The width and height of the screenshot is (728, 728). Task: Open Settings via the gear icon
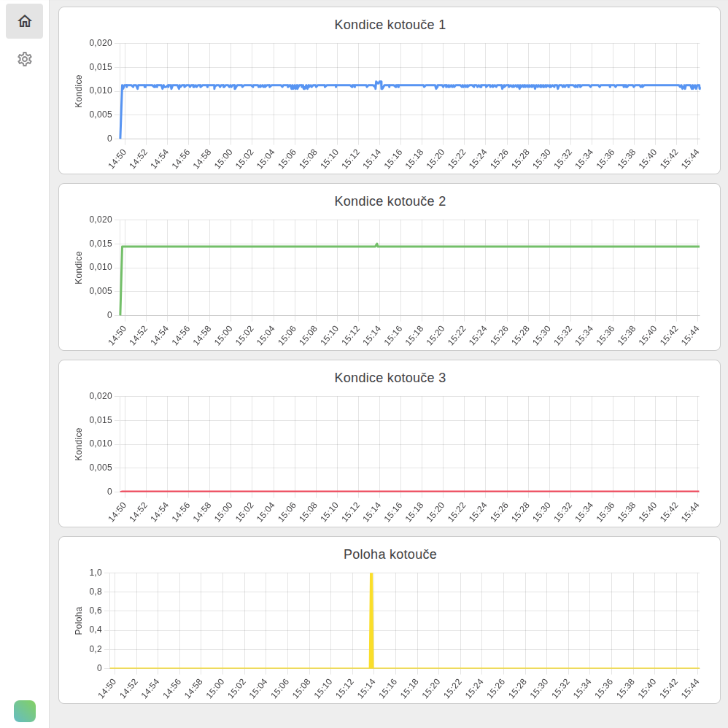25,58
